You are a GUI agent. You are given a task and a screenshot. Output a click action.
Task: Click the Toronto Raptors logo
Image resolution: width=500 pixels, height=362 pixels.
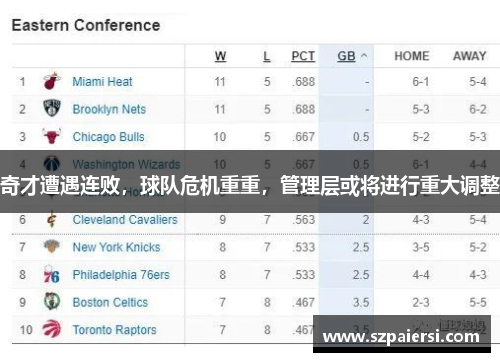pyautogui.click(x=52, y=329)
